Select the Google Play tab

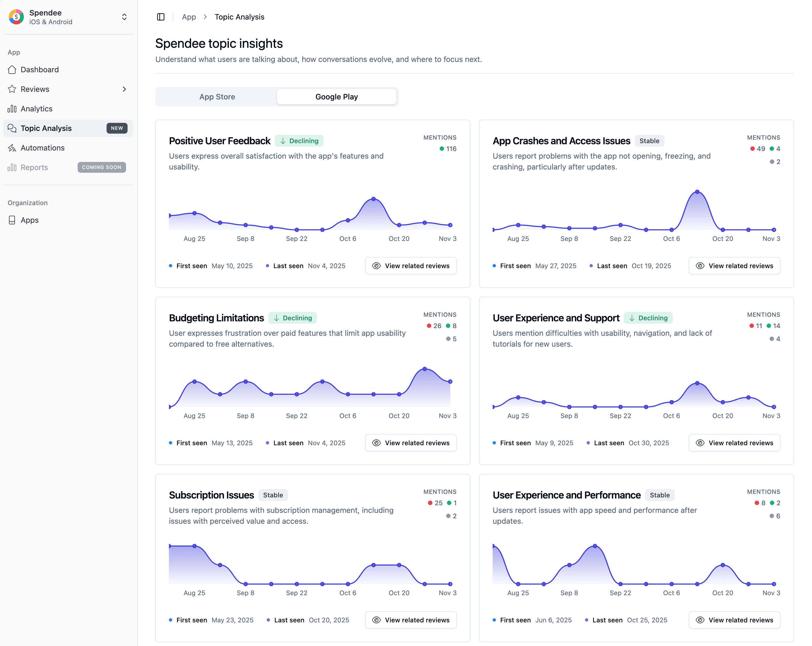tap(336, 97)
